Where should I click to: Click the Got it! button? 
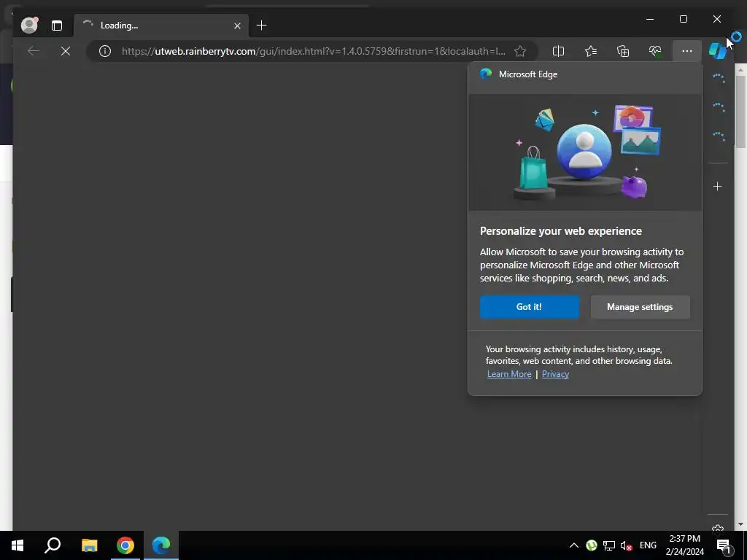pyautogui.click(x=530, y=307)
